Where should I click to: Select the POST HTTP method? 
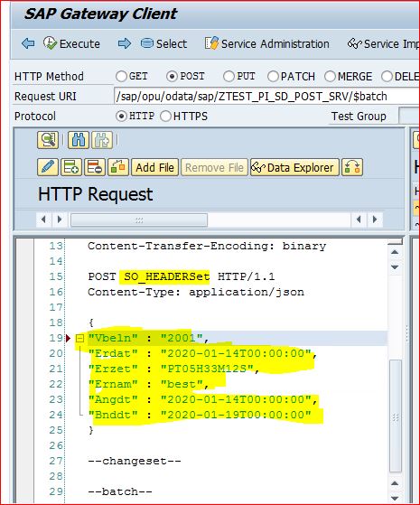(x=172, y=76)
